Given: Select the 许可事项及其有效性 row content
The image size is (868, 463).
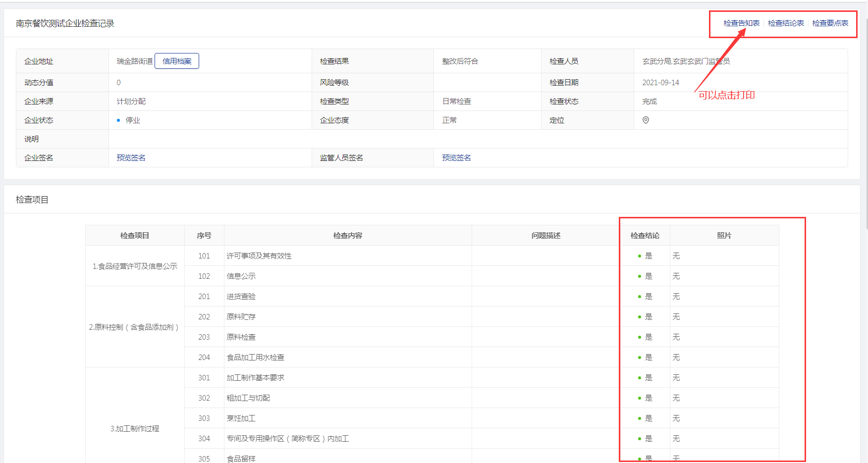Looking at the screenshot, I should click(259, 256).
